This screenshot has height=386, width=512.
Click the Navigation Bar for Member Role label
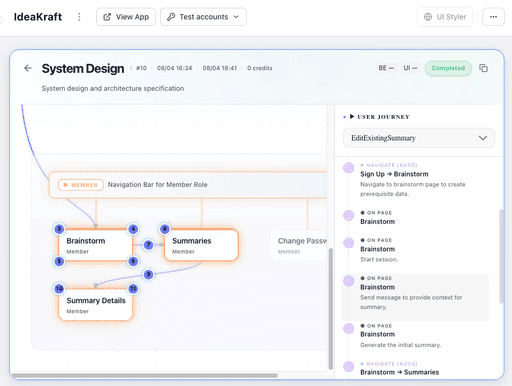pyautogui.click(x=157, y=185)
